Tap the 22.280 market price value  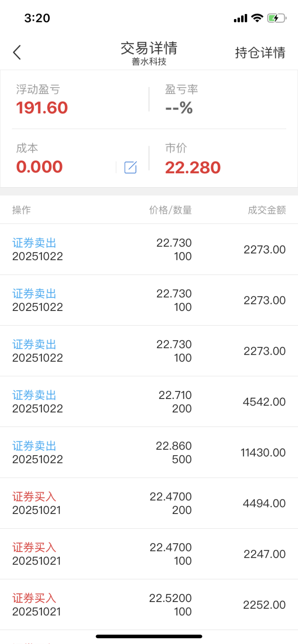tap(193, 167)
